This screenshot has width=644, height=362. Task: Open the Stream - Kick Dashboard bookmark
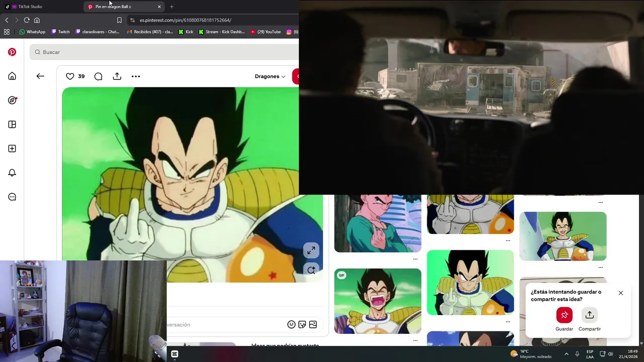(222, 32)
